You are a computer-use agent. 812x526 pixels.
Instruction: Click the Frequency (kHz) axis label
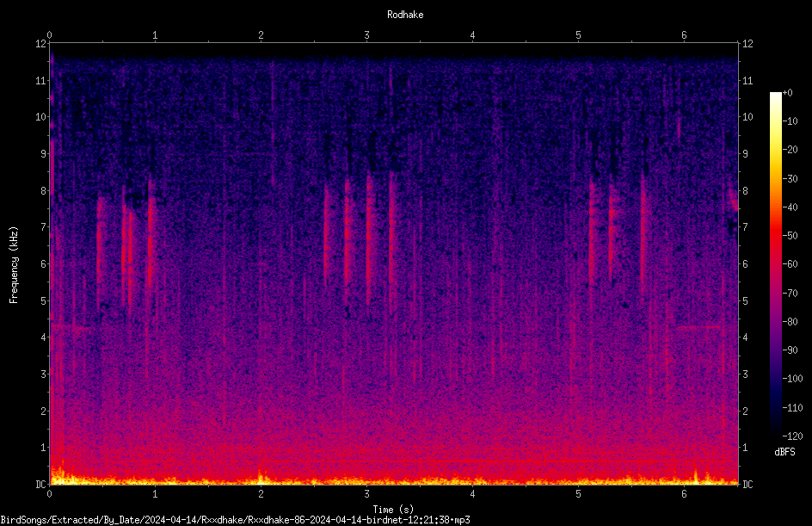(14, 265)
